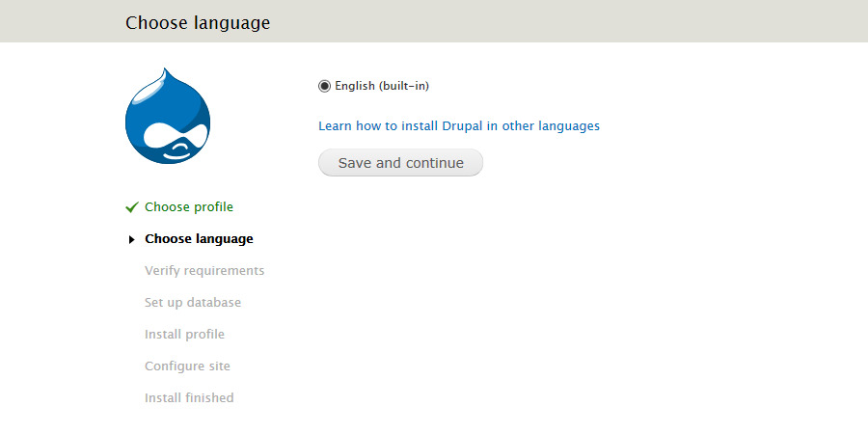Click the Install finished step
The image size is (868, 434).
[189, 398]
